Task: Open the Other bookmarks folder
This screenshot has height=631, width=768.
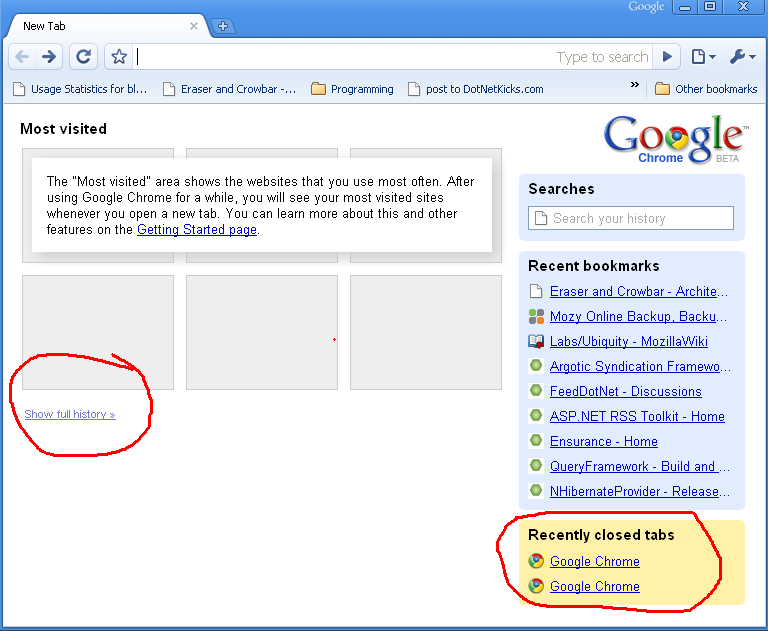Action: coord(706,89)
